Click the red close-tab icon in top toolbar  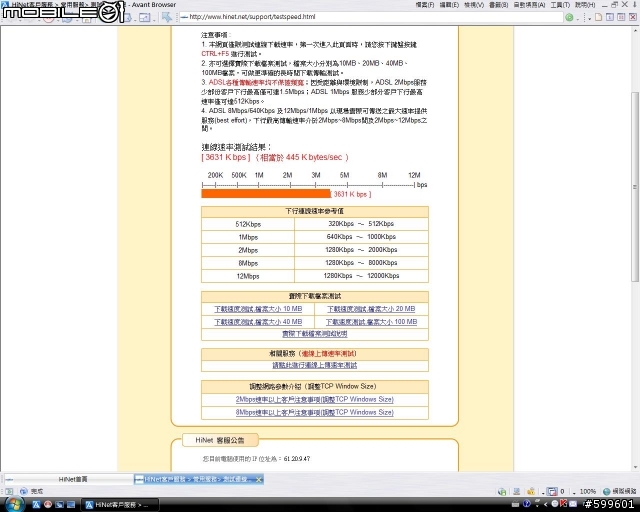coord(633,17)
